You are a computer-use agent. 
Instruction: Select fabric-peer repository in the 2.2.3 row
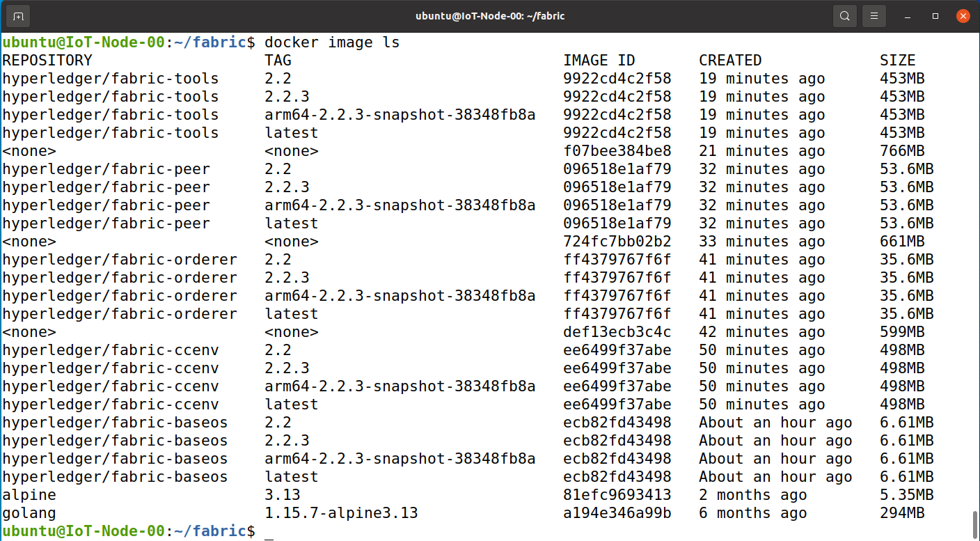[106, 187]
